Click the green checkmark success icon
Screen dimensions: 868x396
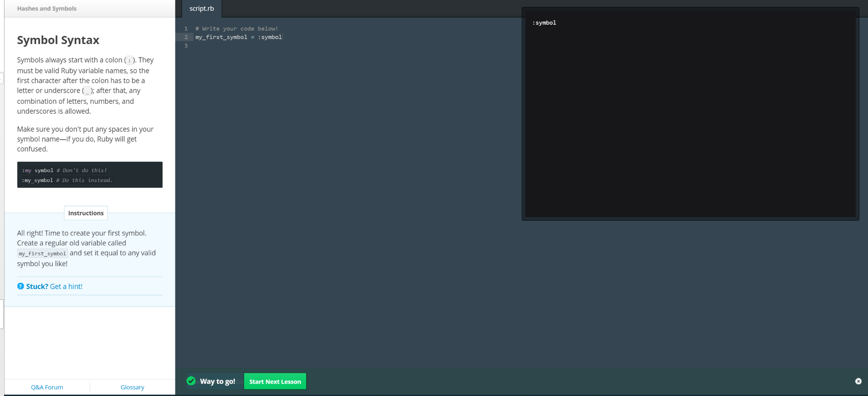[191, 381]
